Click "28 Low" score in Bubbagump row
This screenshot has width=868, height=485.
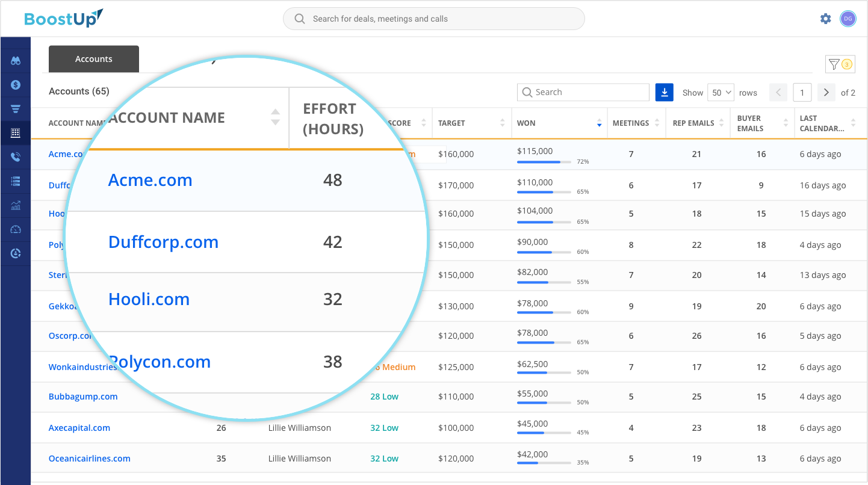pos(385,397)
